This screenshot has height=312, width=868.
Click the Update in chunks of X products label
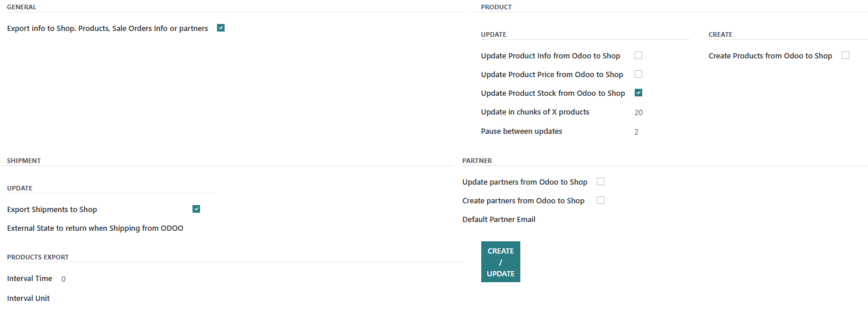535,112
